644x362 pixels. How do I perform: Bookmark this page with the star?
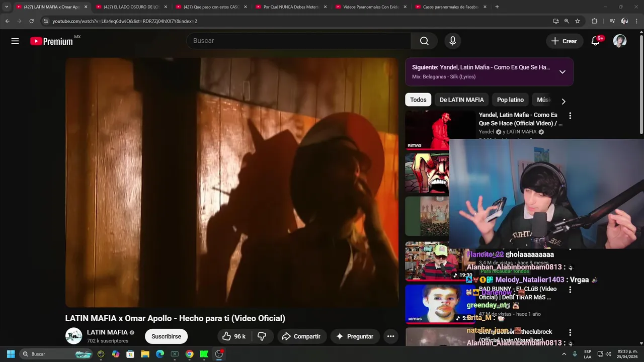tap(578, 21)
